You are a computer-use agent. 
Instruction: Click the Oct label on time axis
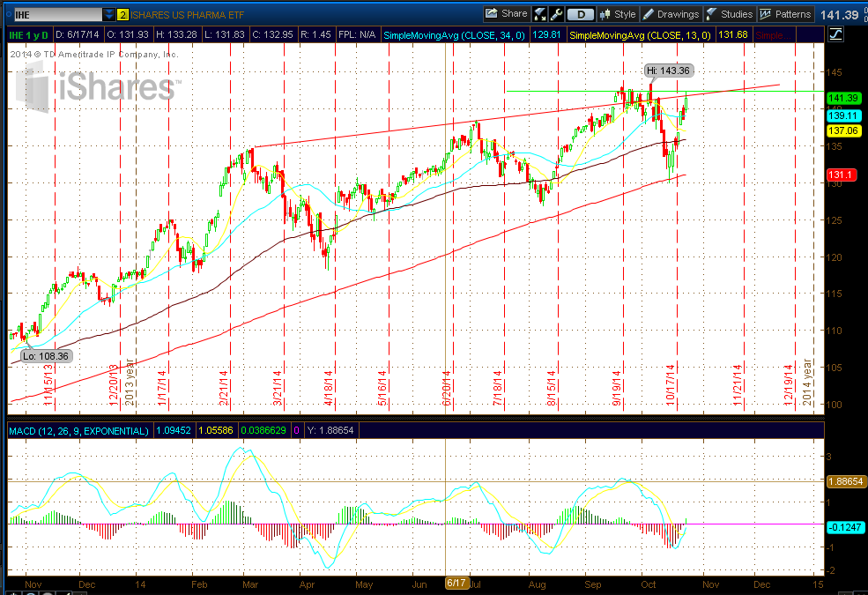pyautogui.click(x=649, y=584)
